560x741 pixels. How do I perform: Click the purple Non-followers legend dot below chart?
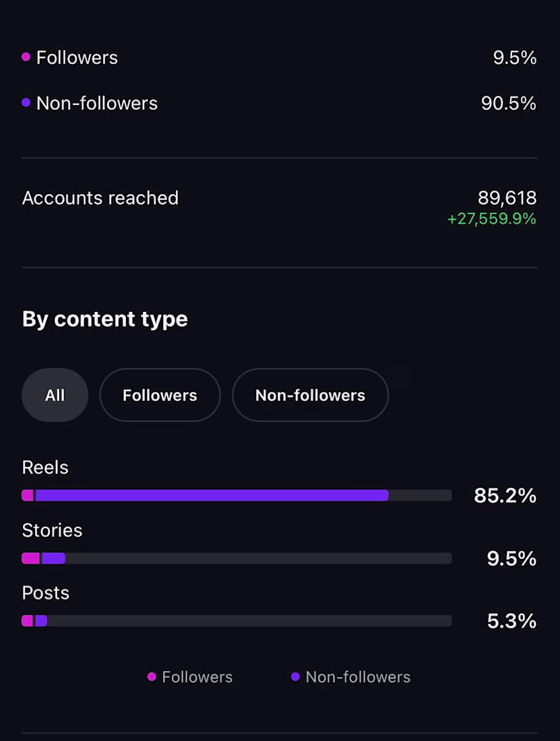[295, 677]
